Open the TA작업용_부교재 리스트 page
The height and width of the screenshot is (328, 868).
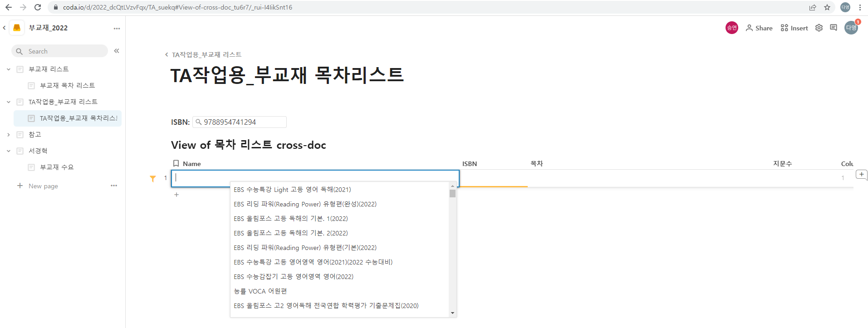click(x=63, y=102)
